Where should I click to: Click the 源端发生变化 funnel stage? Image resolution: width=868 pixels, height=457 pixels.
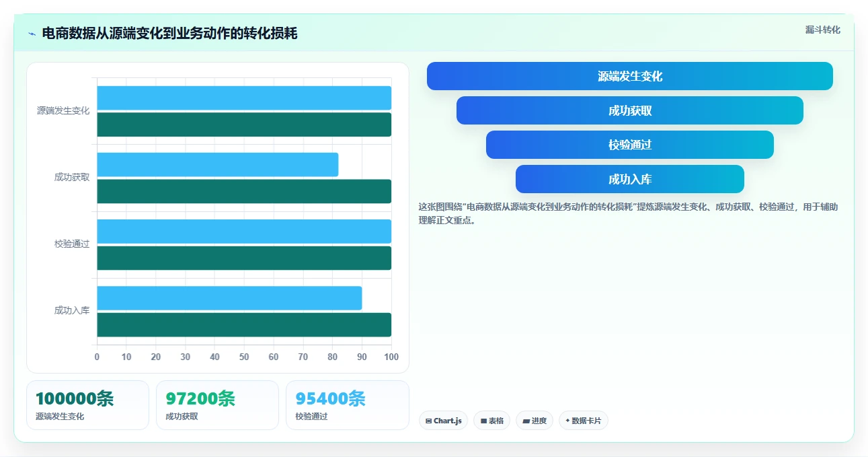tap(630, 76)
